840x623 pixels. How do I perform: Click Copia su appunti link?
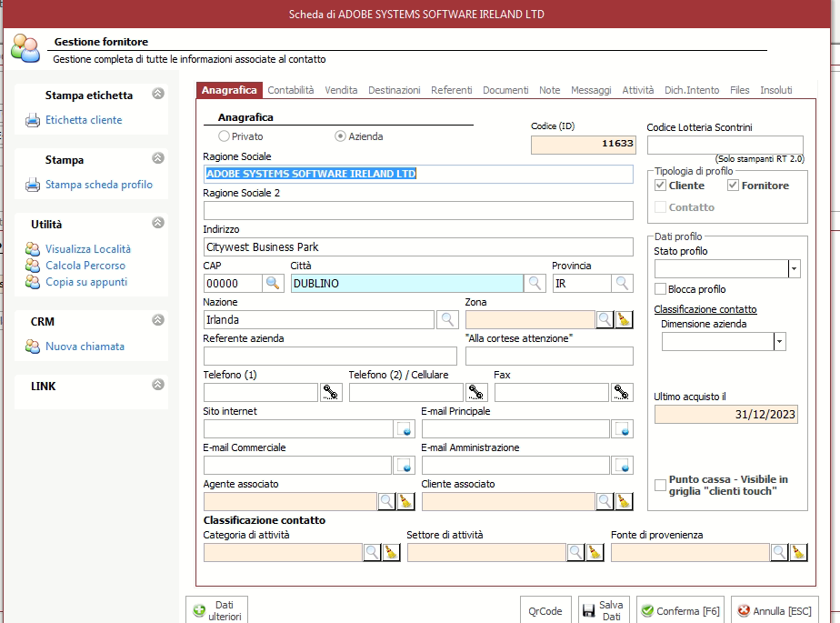point(86,282)
